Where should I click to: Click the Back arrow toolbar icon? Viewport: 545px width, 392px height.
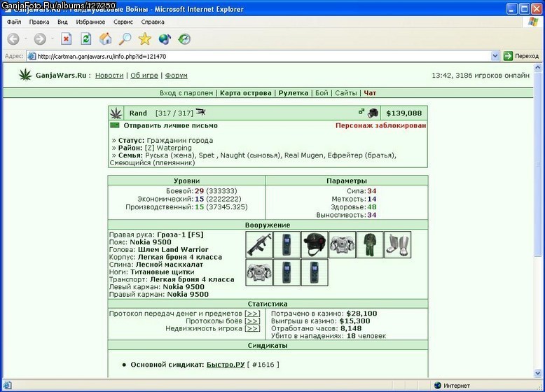13,38
